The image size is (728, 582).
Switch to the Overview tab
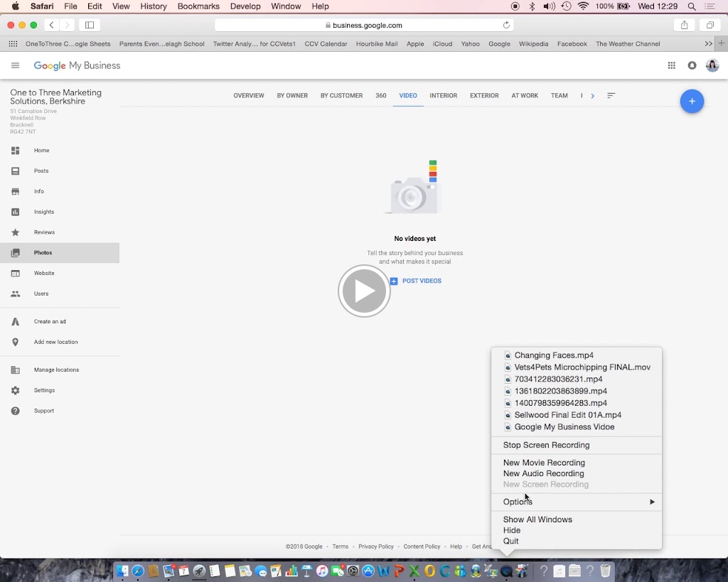coord(249,96)
